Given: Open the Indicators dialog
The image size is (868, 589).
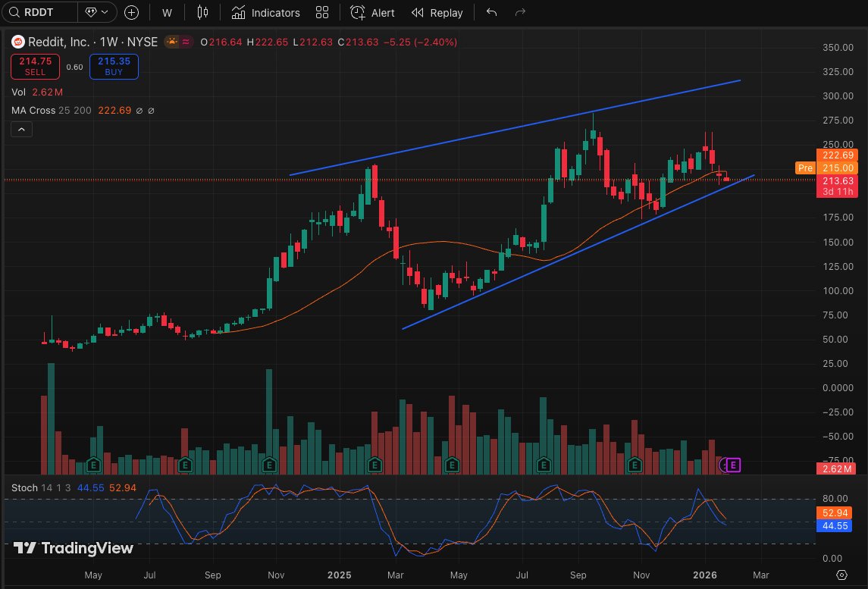Looking at the screenshot, I should (x=266, y=13).
